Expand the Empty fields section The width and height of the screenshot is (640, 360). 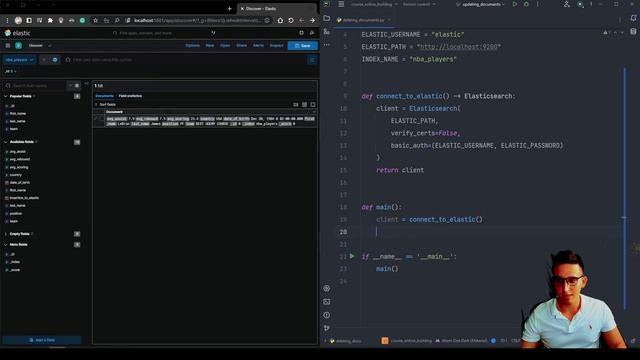pyautogui.click(x=6, y=234)
